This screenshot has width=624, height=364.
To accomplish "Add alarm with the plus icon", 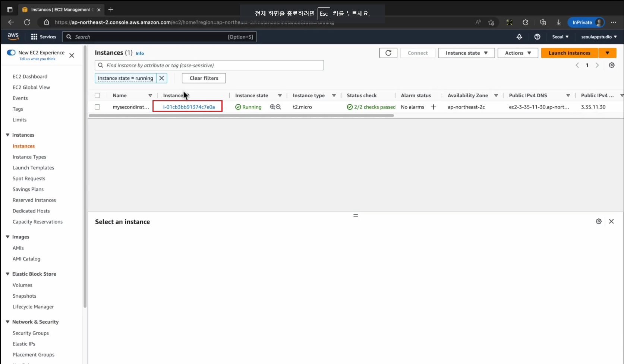I will point(433,107).
